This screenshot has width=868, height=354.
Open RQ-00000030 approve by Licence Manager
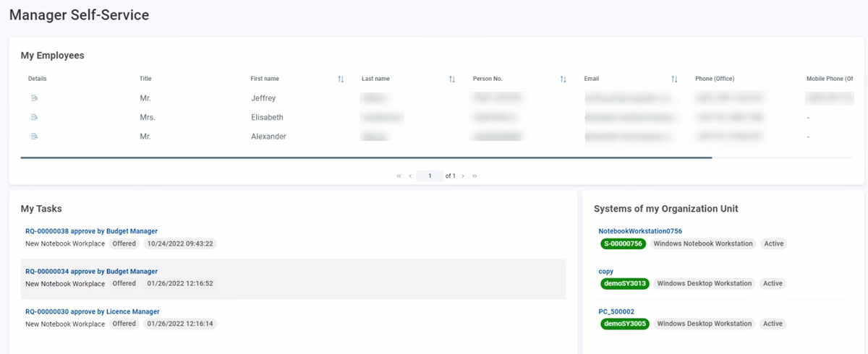[x=93, y=312]
